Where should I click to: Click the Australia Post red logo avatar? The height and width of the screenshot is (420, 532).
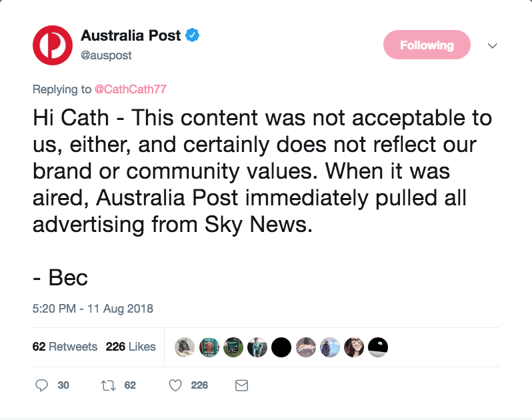tap(53, 45)
